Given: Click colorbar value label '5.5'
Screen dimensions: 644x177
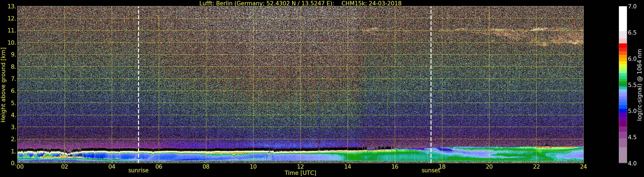Looking at the screenshot, I should click(632, 85).
